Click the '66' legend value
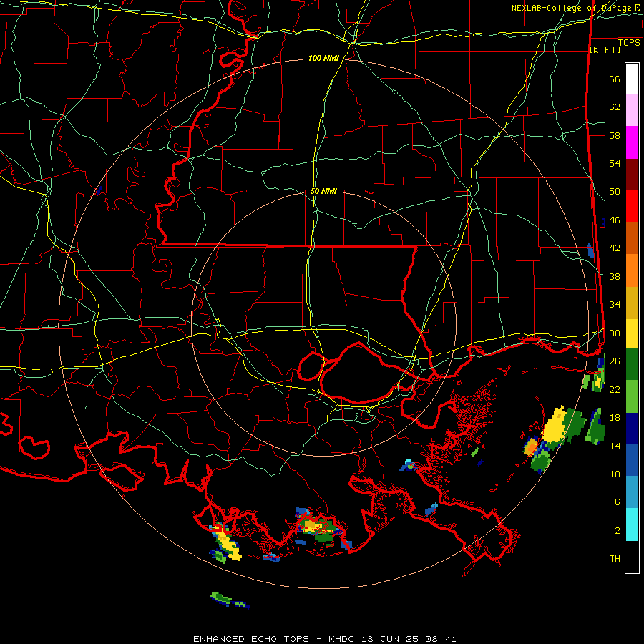This screenshot has width=644, height=644. point(615,79)
